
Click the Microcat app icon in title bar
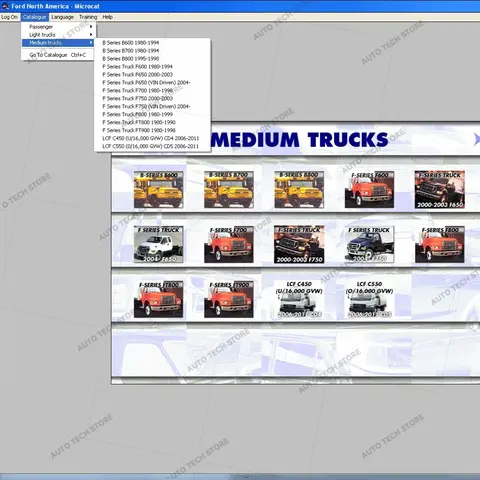[x=5, y=6]
